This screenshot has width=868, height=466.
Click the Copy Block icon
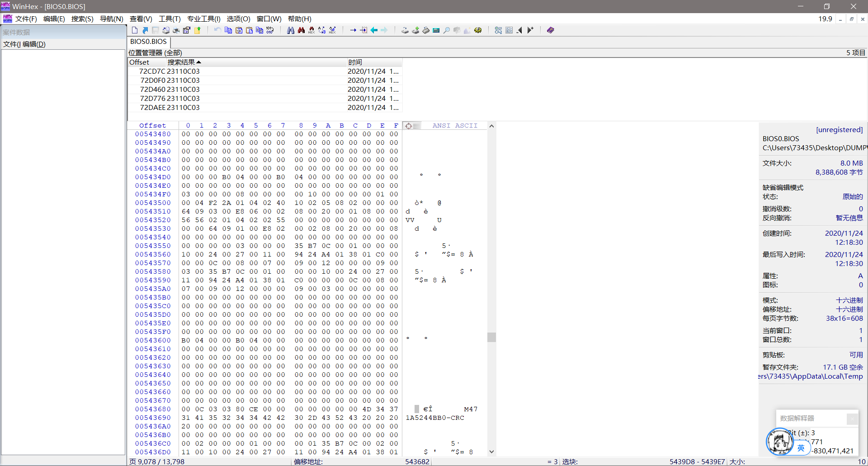pos(228,30)
